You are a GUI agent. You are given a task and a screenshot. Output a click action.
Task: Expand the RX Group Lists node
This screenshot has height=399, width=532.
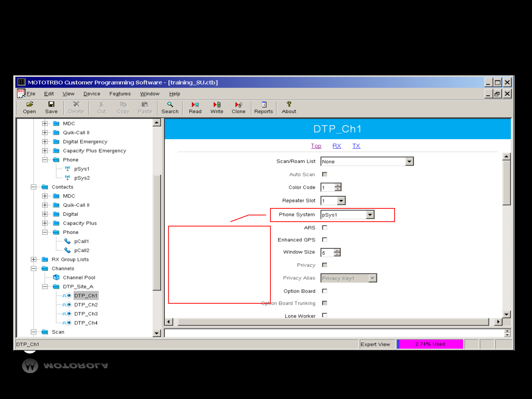pyautogui.click(x=34, y=259)
